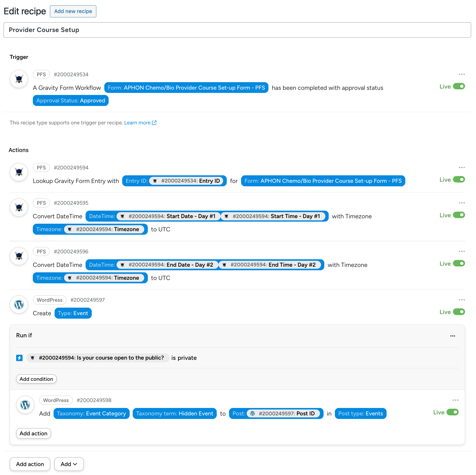Expand the Add dropdown at the bottom
Viewport: 476px width, 475px height.
click(x=69, y=464)
